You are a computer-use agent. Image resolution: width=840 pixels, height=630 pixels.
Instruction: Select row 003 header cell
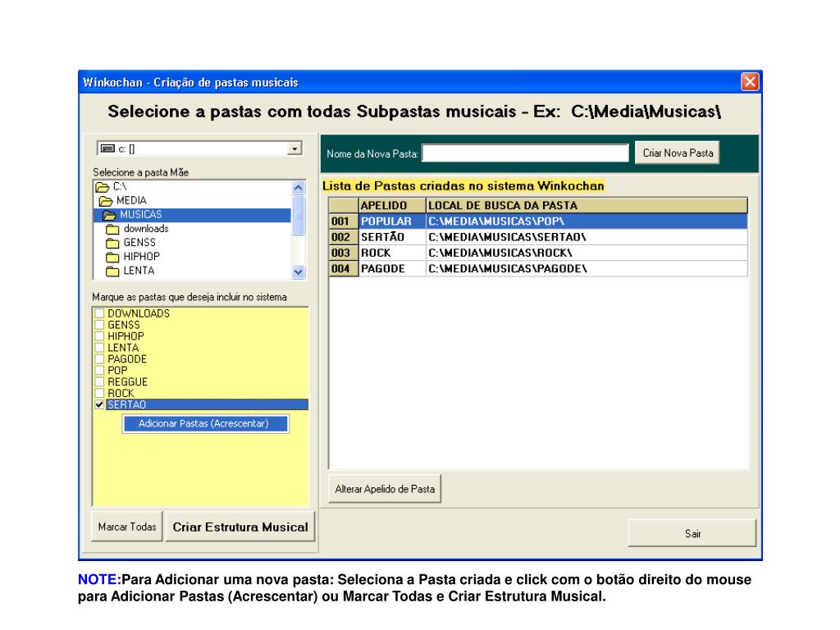coord(344,253)
